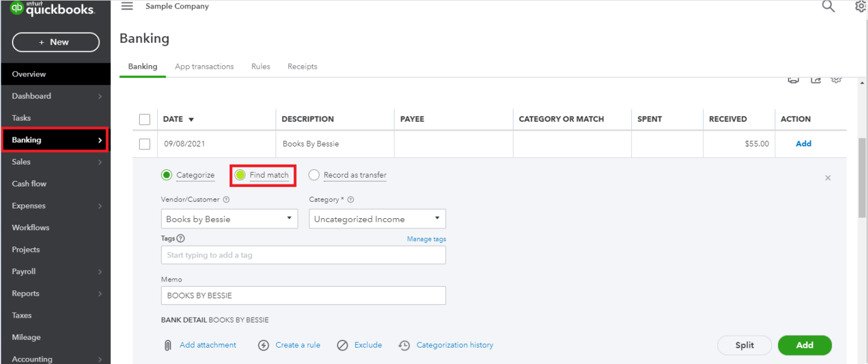Click the + New button
This screenshot has width=868, height=364.
click(55, 42)
